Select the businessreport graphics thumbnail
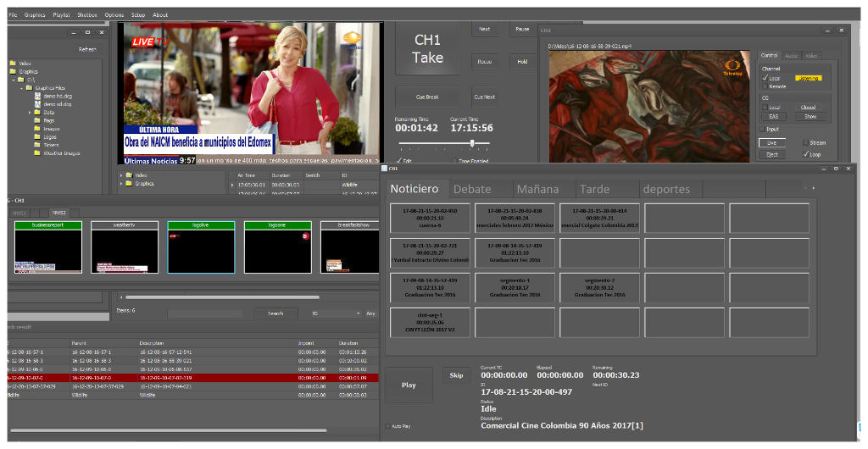Screen dimensions: 868x449 pos(48,247)
